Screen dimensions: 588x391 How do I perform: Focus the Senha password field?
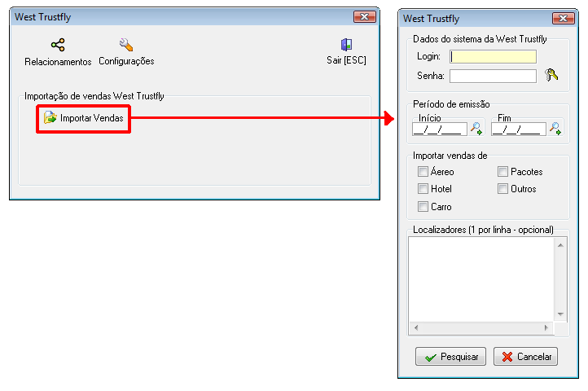coord(493,77)
